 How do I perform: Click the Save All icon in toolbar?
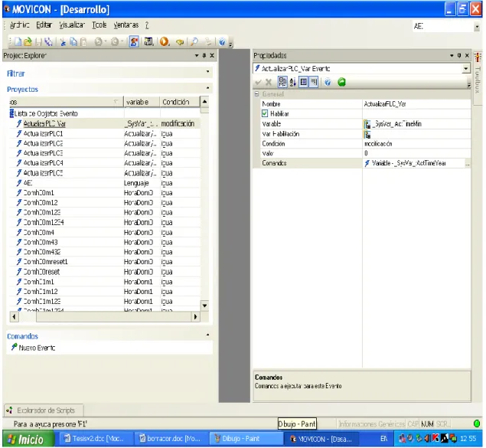point(48,42)
